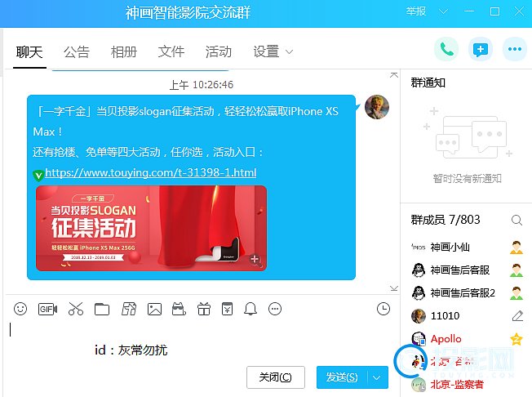Select the scissors screenshot tool

tap(76, 309)
